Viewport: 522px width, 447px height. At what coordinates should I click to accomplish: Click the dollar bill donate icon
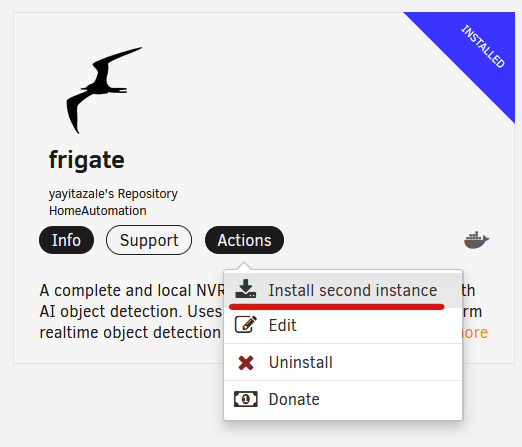pos(246,399)
